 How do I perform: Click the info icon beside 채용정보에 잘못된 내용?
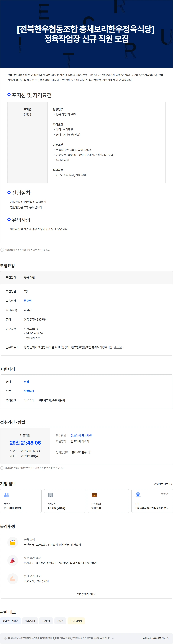[x=2, y=250]
